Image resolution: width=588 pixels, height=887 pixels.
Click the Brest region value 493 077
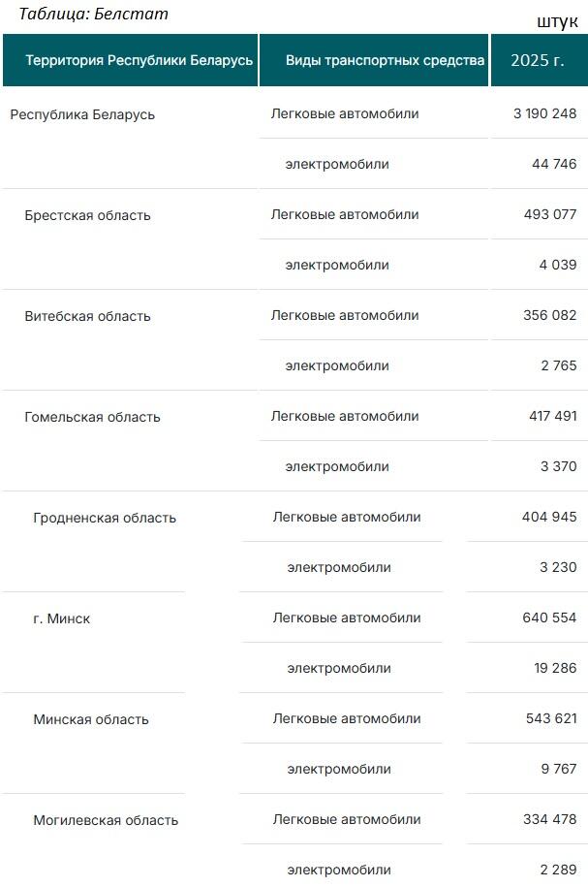(x=549, y=214)
